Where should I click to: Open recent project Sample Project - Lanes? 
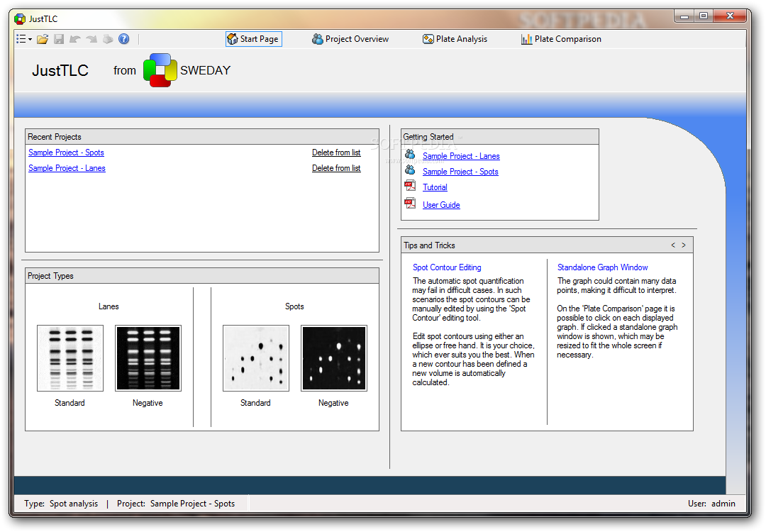[67, 168]
